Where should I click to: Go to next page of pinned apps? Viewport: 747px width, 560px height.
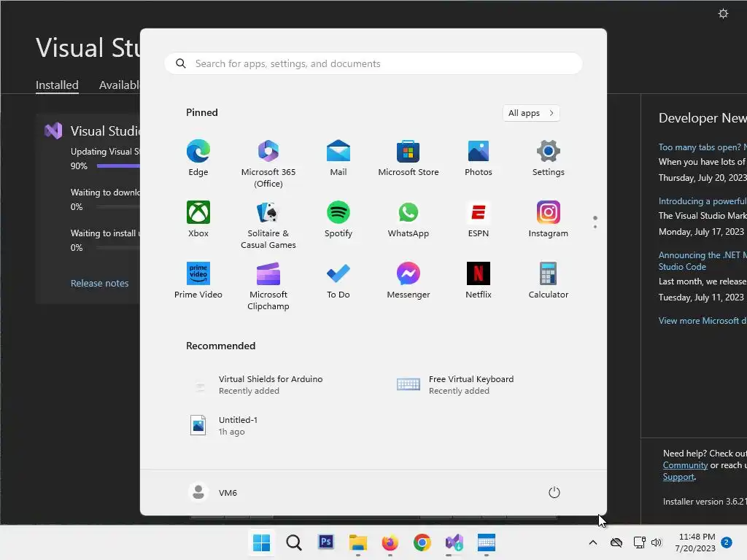pyautogui.click(x=595, y=226)
